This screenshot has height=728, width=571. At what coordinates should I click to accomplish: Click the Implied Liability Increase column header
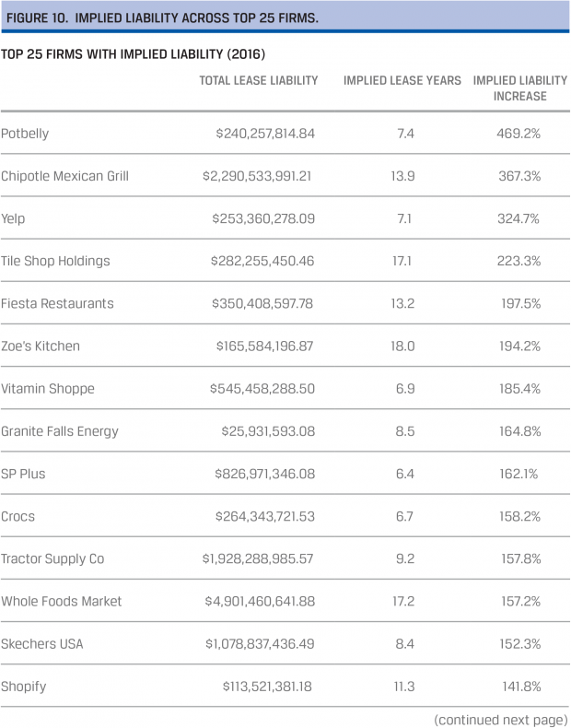(519, 88)
